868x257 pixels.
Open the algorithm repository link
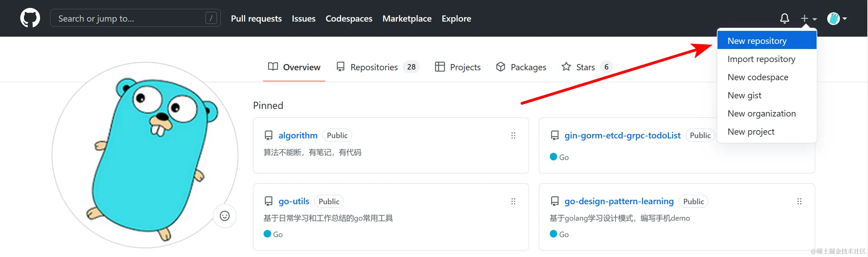point(298,135)
